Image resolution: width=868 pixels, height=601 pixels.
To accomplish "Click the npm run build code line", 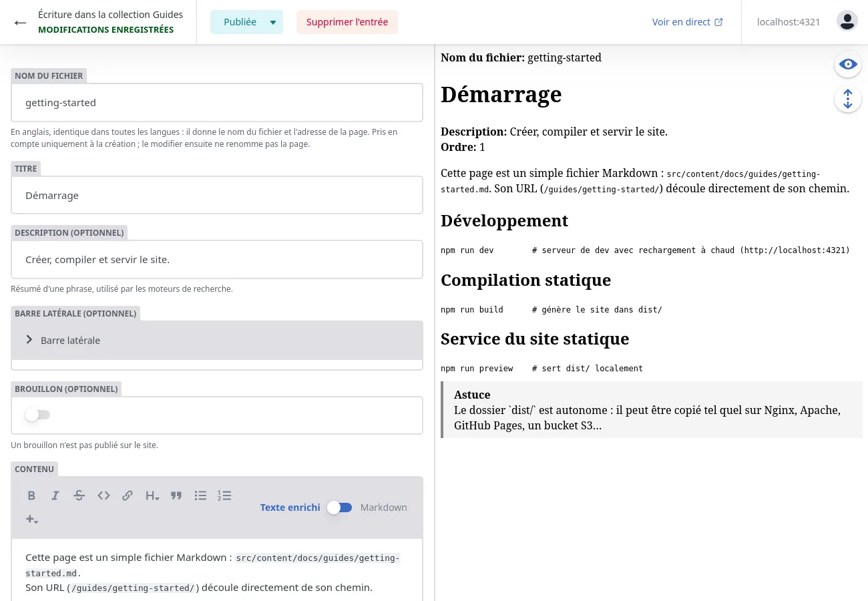I will (x=552, y=310).
